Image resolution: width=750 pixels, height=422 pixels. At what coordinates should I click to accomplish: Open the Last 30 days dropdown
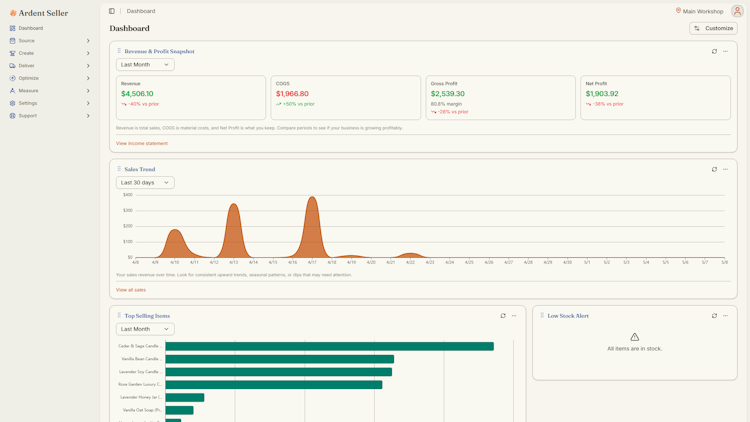(x=145, y=183)
